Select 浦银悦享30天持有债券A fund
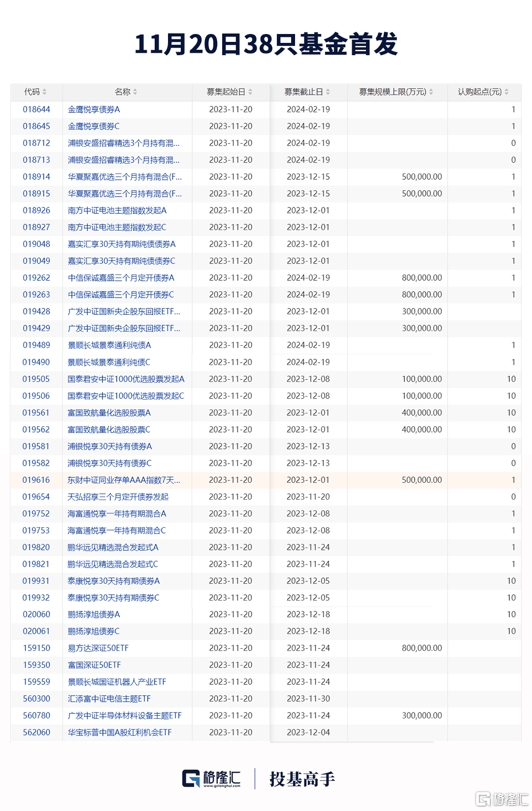 tap(110, 446)
